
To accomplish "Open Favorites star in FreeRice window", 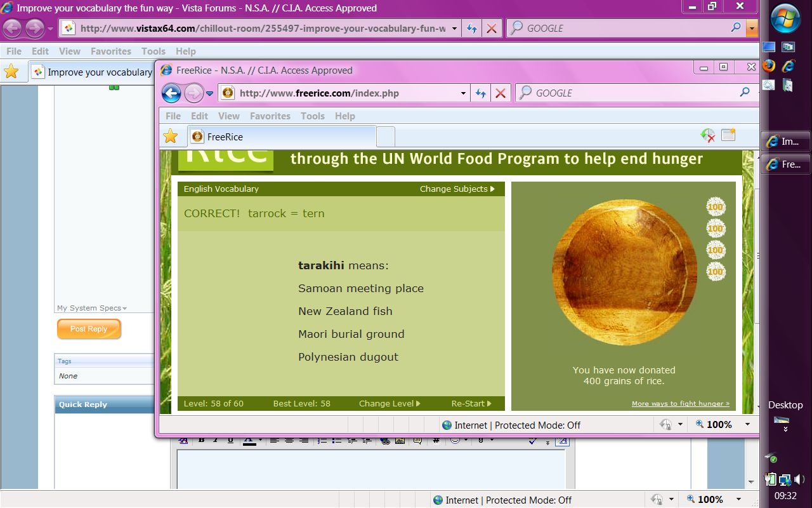I will pos(171,137).
